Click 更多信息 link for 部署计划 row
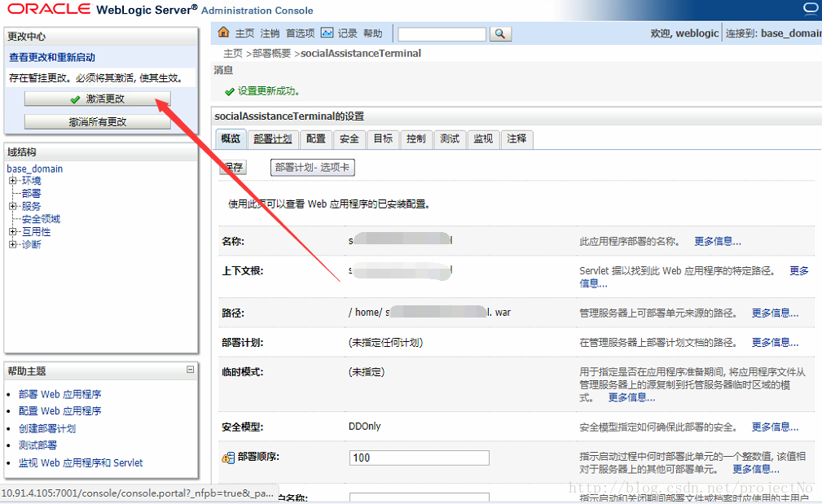The image size is (822, 504). [x=776, y=343]
